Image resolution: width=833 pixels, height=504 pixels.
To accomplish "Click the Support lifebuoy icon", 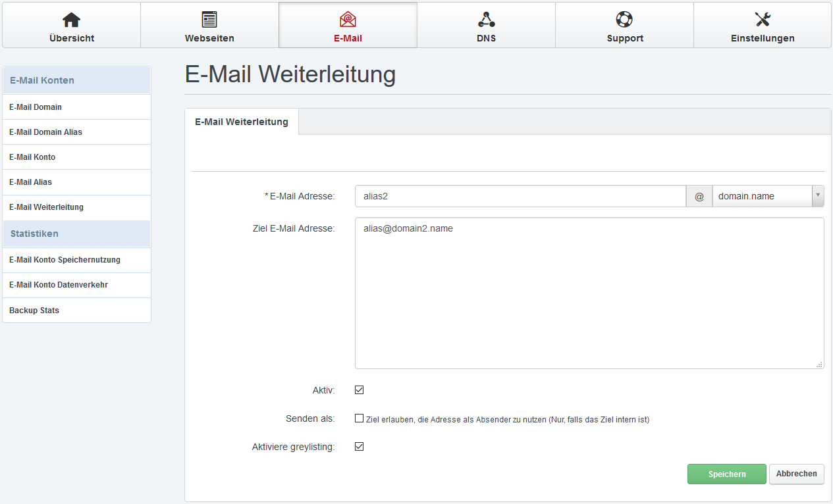I will pos(624,20).
